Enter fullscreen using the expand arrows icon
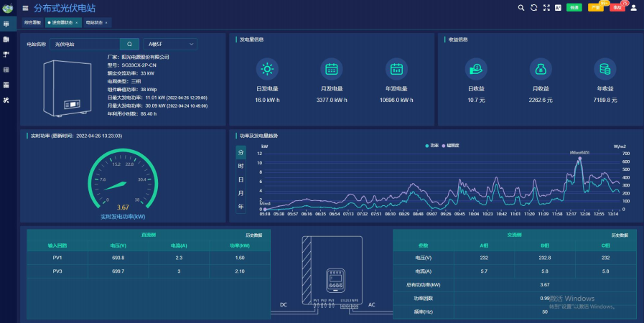The image size is (644, 323). pyautogui.click(x=546, y=8)
